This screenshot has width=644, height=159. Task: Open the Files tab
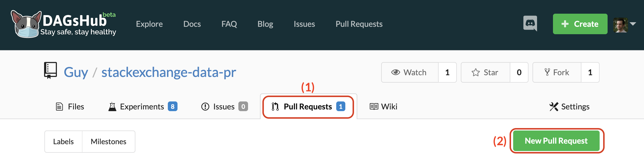pyautogui.click(x=70, y=107)
